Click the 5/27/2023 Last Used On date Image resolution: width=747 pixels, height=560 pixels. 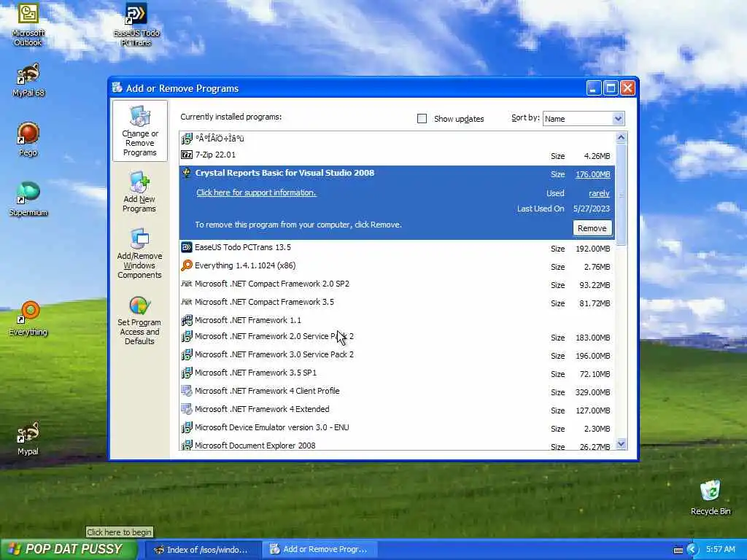(591, 209)
